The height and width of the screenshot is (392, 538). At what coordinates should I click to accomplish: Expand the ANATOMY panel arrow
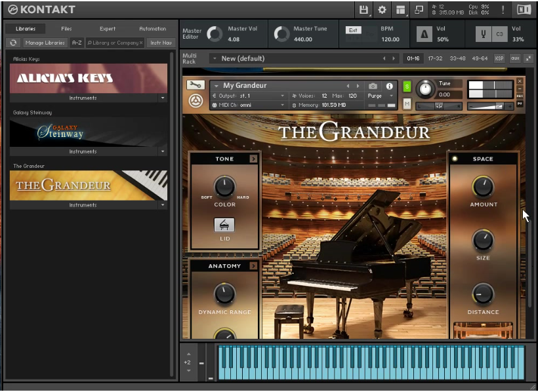tap(253, 265)
